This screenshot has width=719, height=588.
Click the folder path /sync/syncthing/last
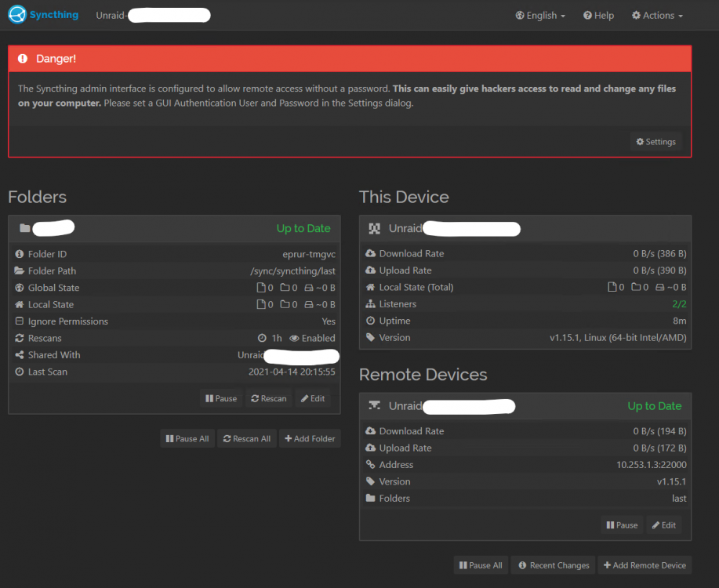pyautogui.click(x=292, y=271)
